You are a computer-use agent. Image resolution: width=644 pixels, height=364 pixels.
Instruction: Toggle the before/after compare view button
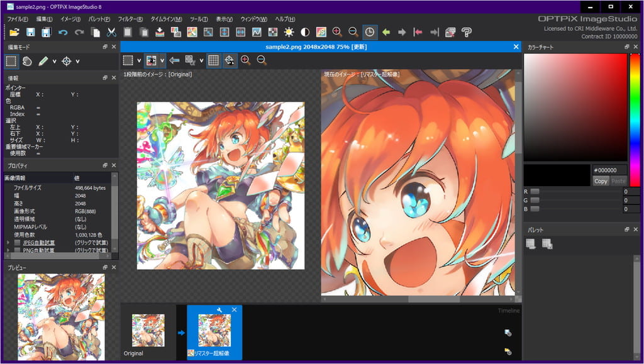(x=152, y=60)
